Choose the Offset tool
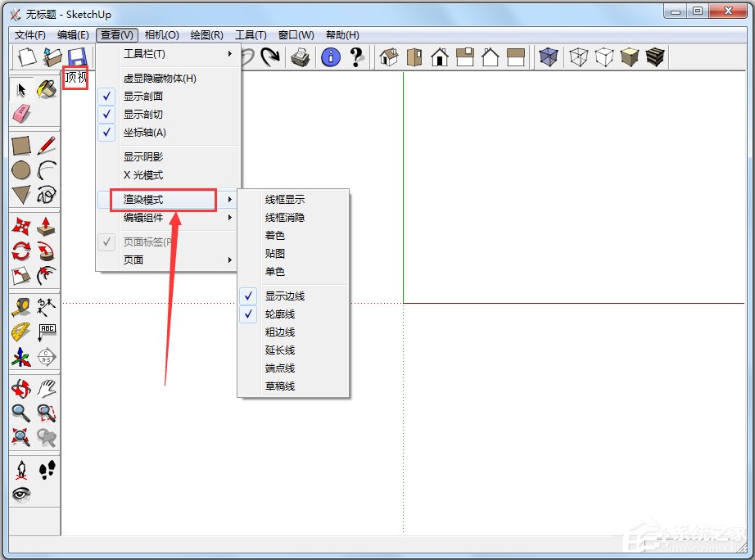This screenshot has height=560, width=755. [47, 275]
